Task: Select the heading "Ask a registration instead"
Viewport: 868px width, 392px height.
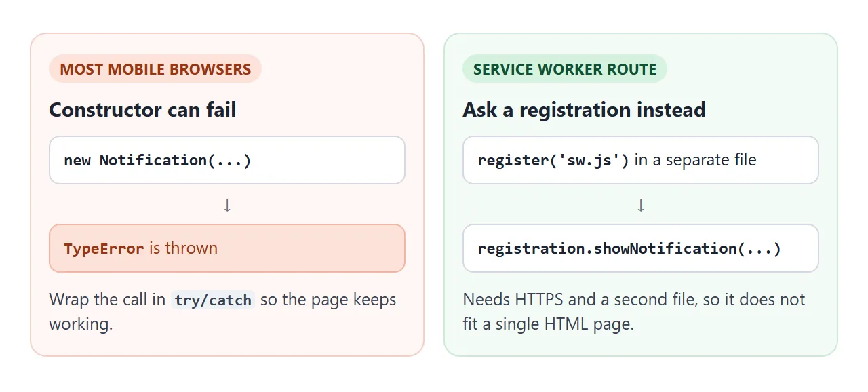Action: pyautogui.click(x=584, y=110)
